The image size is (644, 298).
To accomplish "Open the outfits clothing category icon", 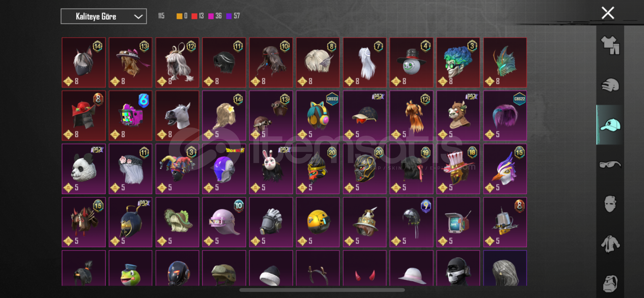I will tap(610, 45).
